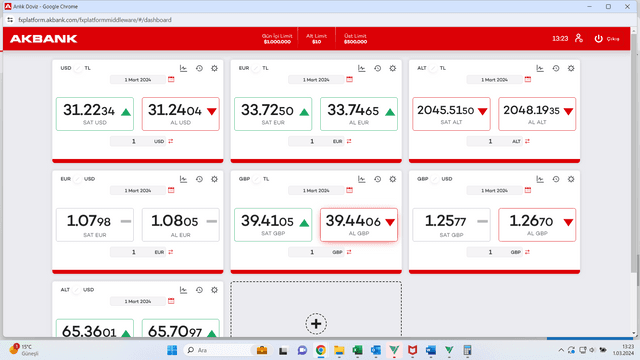Open date selector on EUR/USD card
This screenshot has height=360, width=640.
[x=138, y=191]
